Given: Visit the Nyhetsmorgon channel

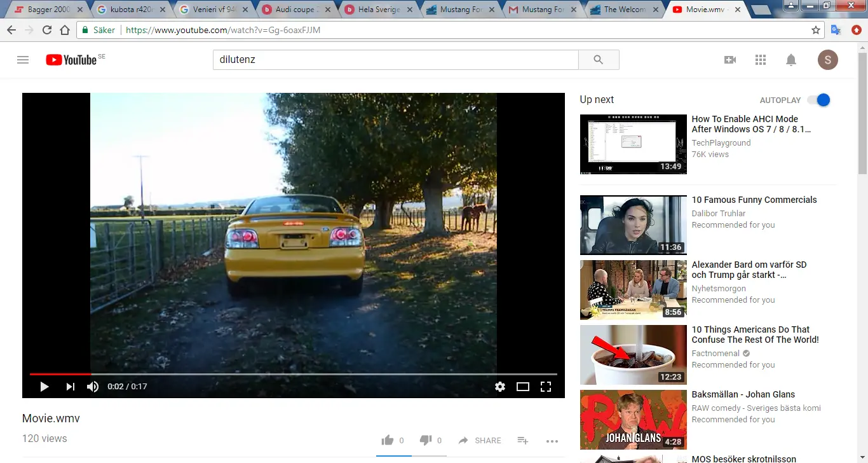Looking at the screenshot, I should tap(719, 289).
